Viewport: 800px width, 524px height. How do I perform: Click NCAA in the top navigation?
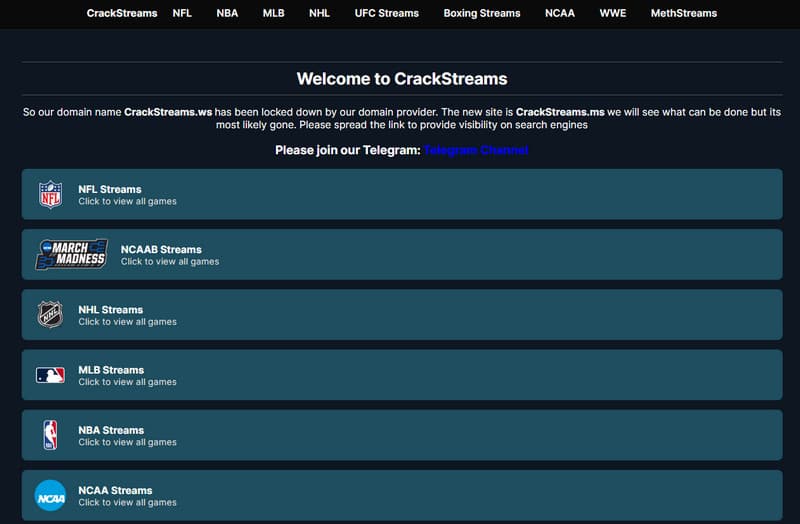click(560, 14)
